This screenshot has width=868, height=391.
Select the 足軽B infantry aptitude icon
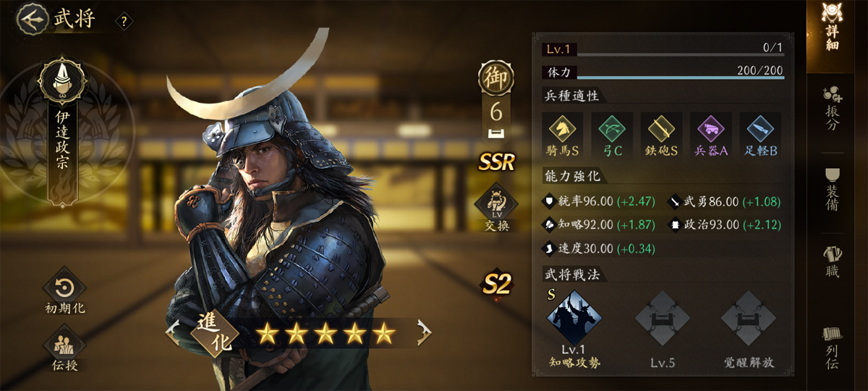click(x=759, y=135)
